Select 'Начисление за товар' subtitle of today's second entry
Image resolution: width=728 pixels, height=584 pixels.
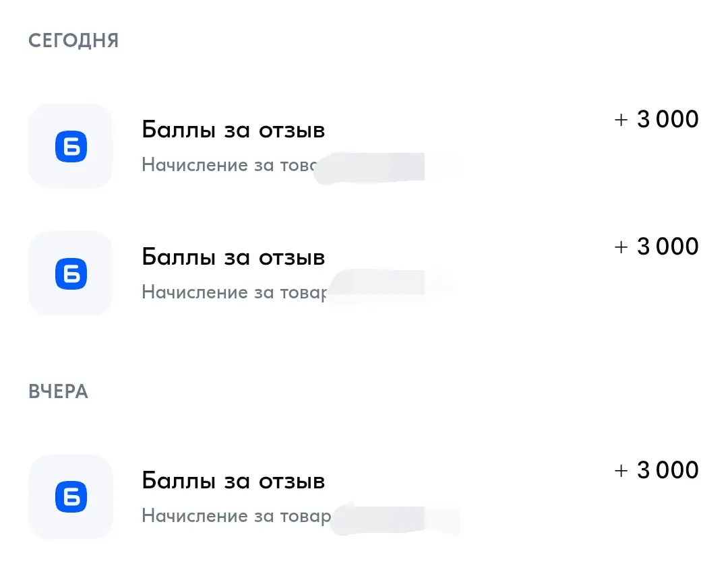click(235, 292)
